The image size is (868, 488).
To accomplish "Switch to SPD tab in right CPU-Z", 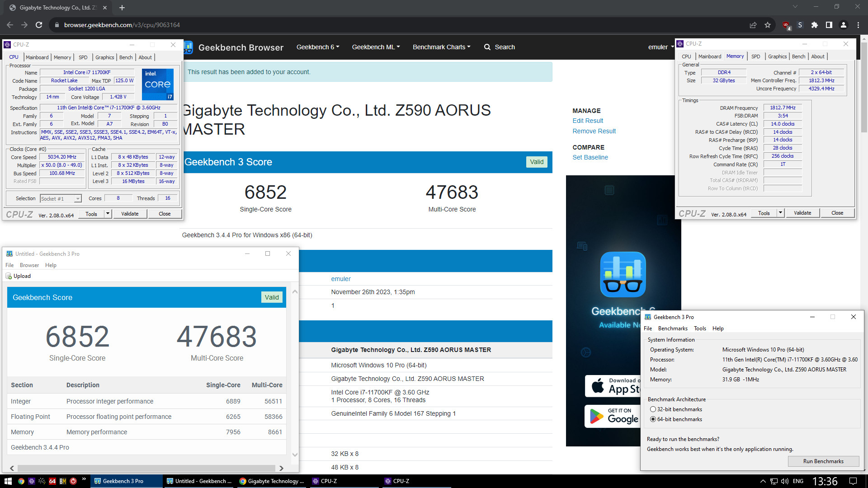I will click(755, 56).
